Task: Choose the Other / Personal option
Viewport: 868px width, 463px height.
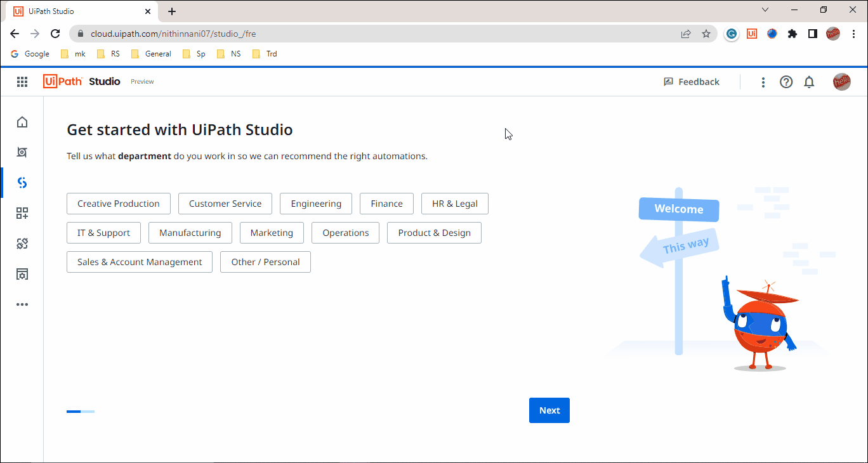Action: click(x=265, y=262)
